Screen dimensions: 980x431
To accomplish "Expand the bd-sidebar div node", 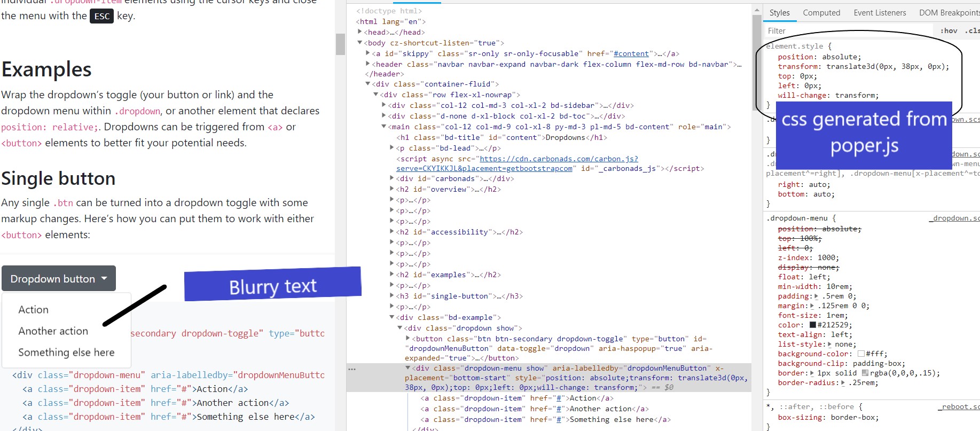I will pos(384,105).
